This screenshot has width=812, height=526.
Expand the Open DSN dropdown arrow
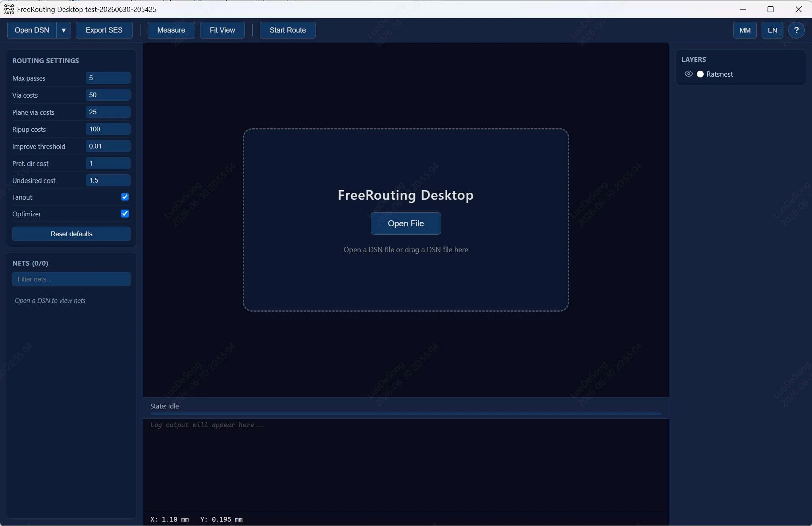coord(63,30)
